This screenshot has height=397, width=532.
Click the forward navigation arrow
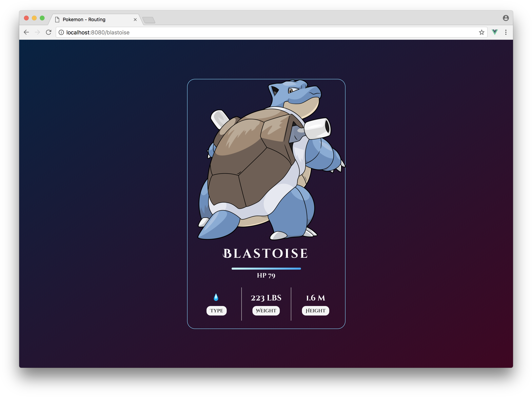pyautogui.click(x=37, y=32)
